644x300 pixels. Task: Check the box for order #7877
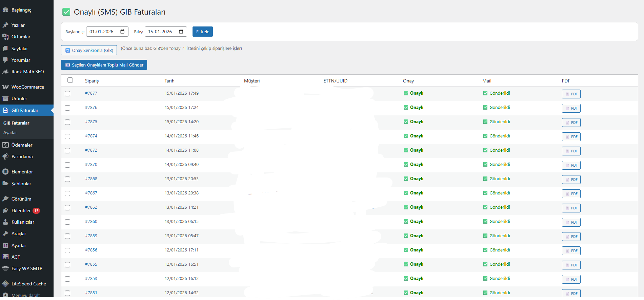pos(67,94)
